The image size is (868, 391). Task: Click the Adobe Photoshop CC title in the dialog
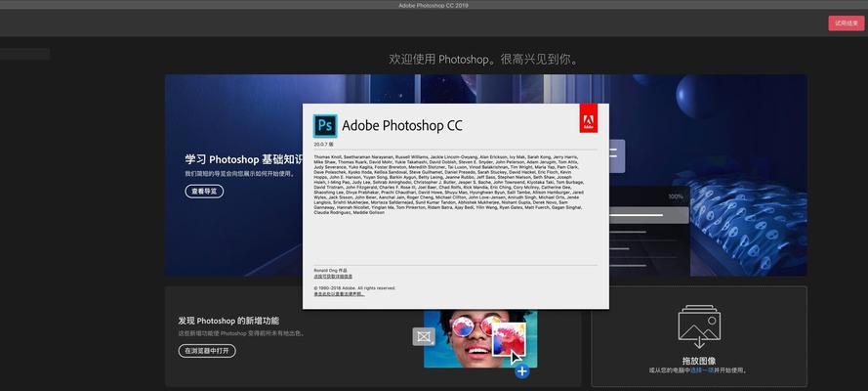(x=402, y=126)
